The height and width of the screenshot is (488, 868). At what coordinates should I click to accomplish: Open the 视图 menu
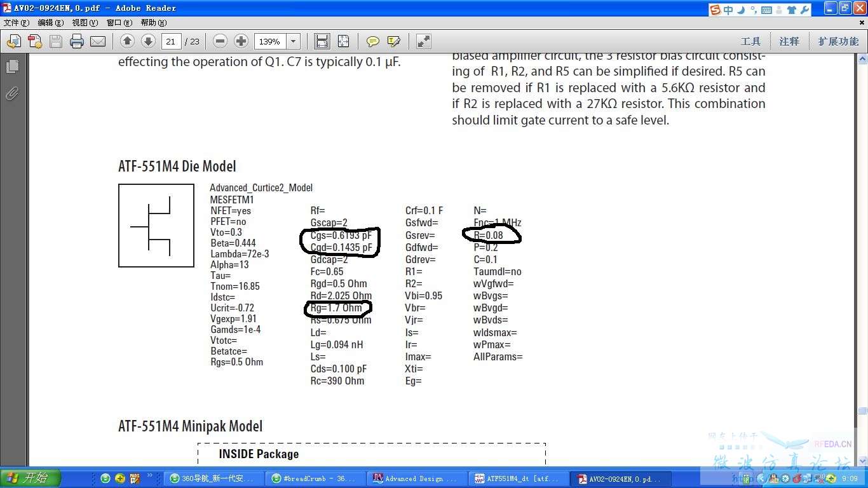(x=85, y=22)
